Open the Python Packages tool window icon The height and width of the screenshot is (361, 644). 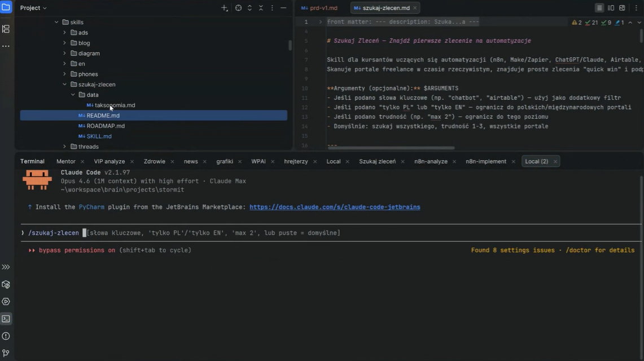coord(6,284)
